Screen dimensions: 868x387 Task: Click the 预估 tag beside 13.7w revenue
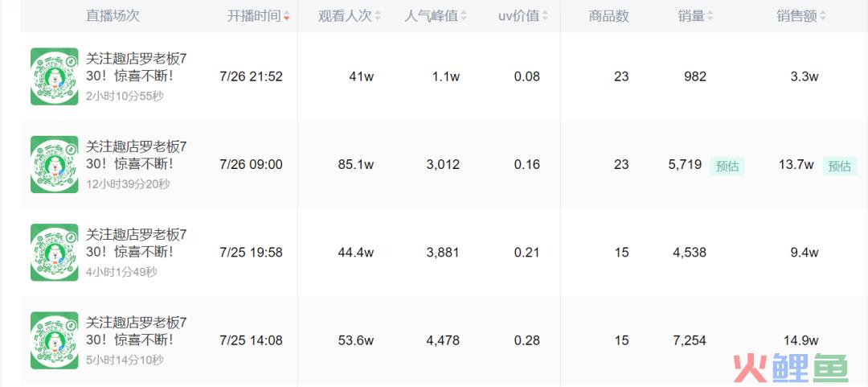coord(840,166)
